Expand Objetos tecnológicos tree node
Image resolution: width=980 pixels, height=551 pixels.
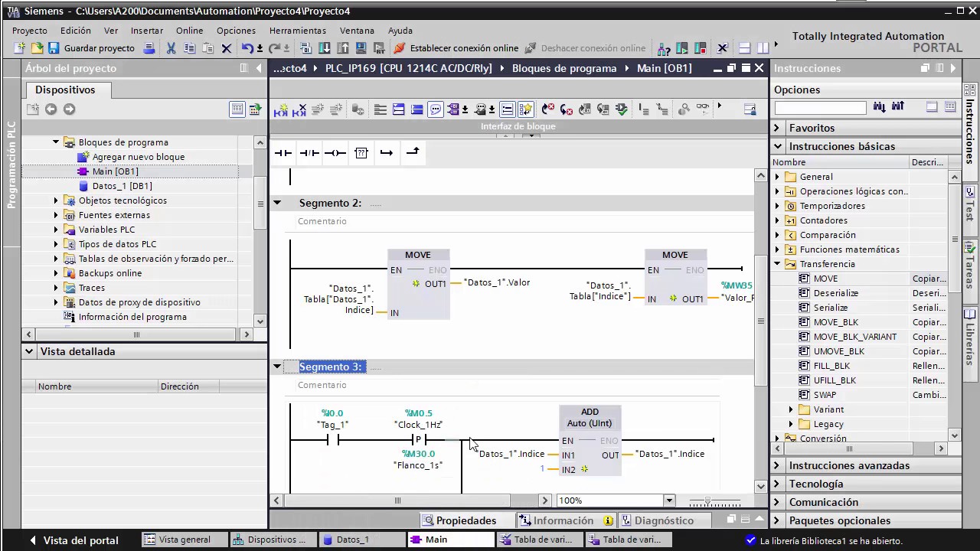tap(56, 201)
